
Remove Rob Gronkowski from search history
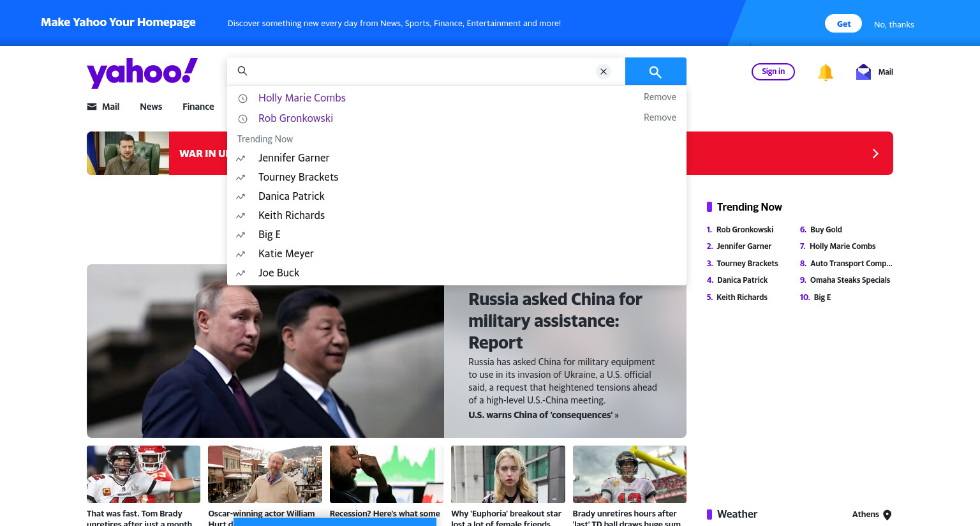tap(660, 117)
